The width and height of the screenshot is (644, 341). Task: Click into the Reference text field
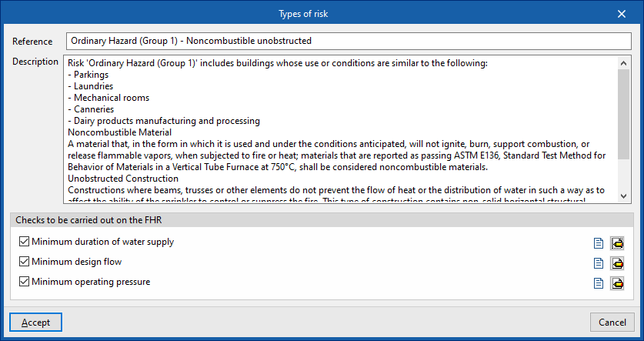tap(346, 41)
